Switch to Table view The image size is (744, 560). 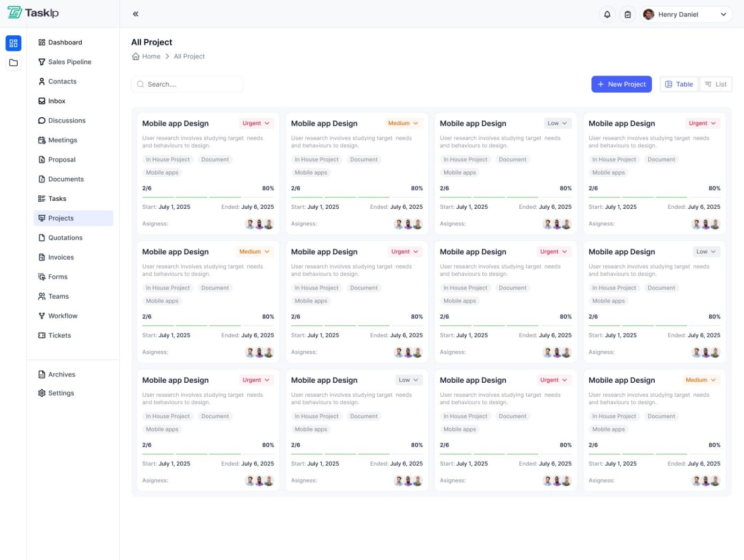679,84
